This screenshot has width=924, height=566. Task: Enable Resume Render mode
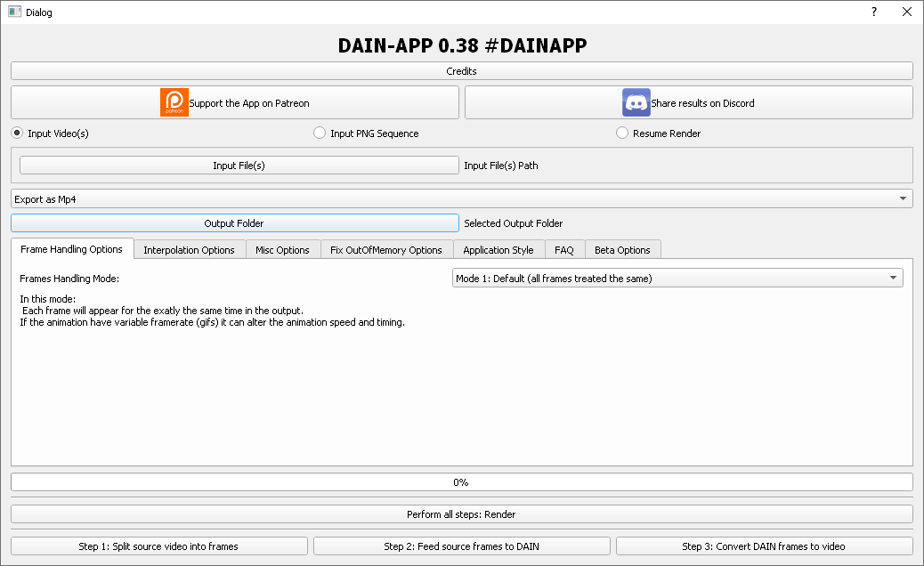tap(621, 133)
